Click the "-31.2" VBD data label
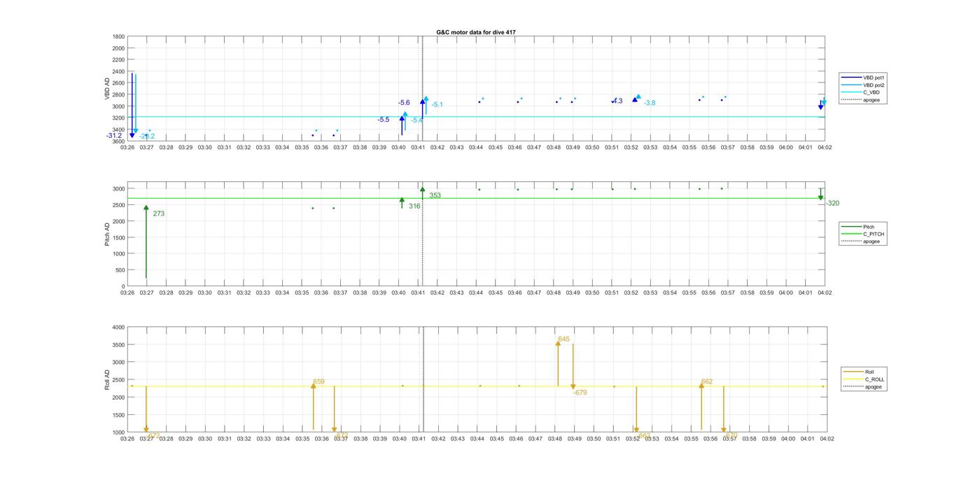 (114, 136)
